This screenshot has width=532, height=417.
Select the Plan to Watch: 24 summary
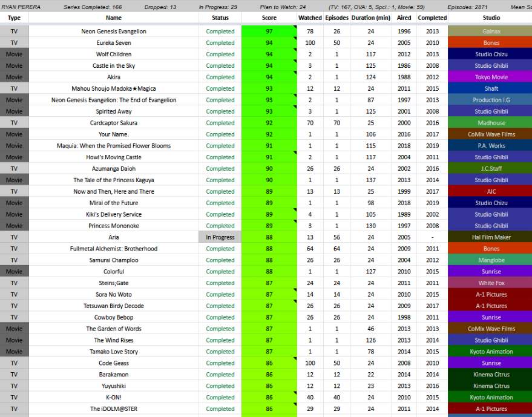(x=283, y=7)
